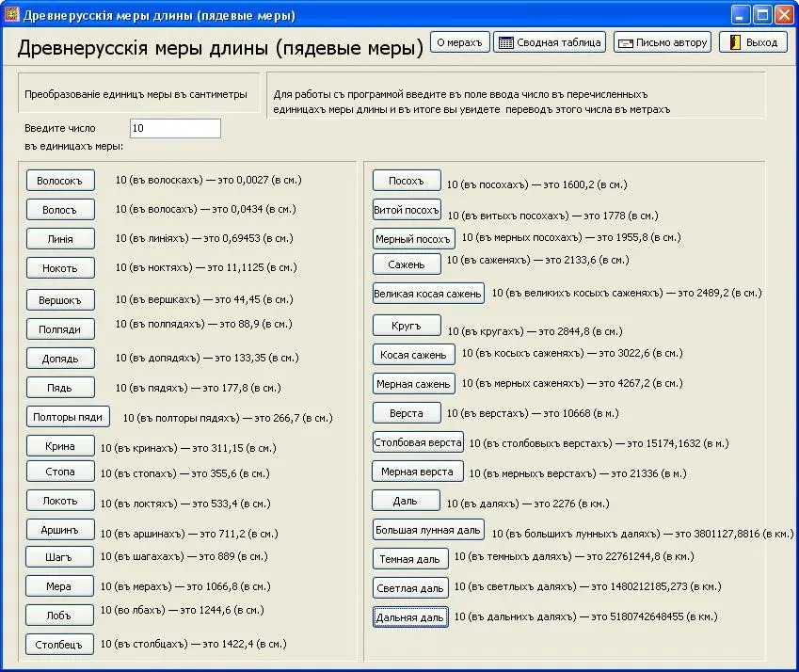799x672 pixels.
Task: Click label 'Преобразованіе единицъ меры въ сантиметры'
Action: (136, 94)
